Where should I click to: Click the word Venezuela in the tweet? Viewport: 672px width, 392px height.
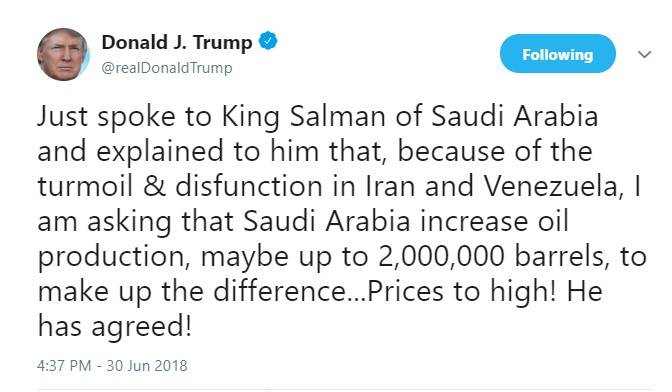click(553, 186)
